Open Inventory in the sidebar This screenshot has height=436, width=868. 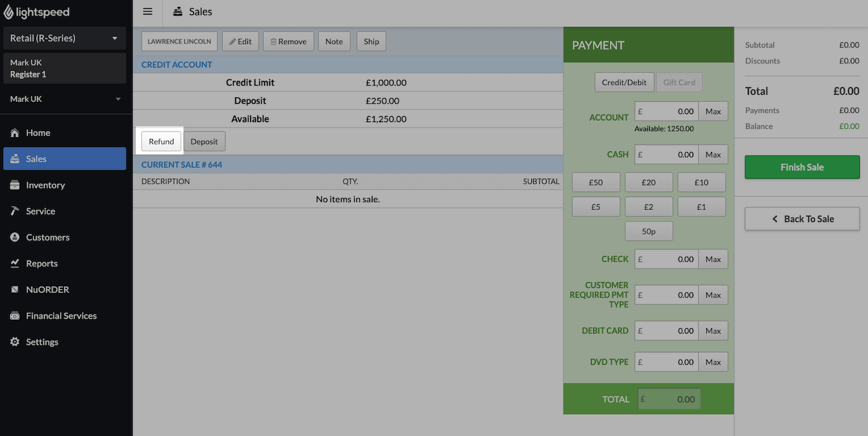click(45, 185)
